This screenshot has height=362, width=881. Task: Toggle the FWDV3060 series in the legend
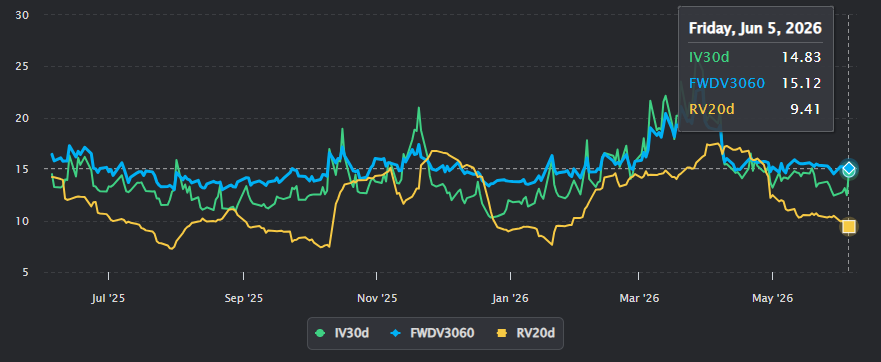[x=433, y=333]
